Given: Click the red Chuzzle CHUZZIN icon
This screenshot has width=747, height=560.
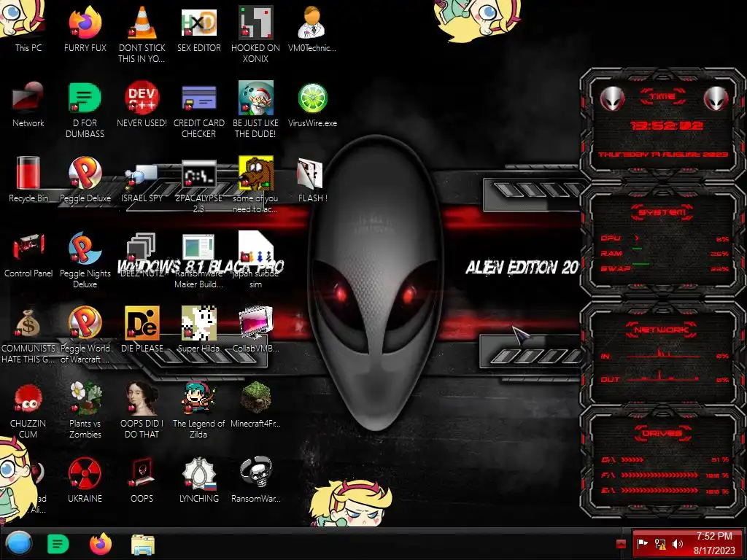Looking at the screenshot, I should [28, 411].
